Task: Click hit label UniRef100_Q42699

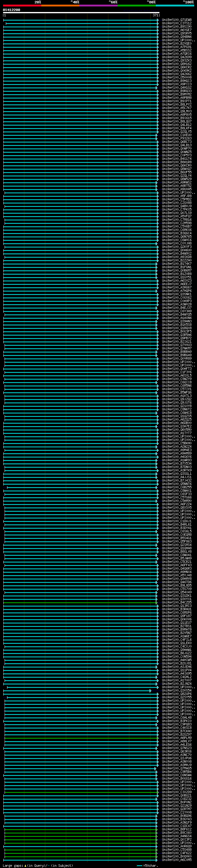Action: (x=176, y=57)
